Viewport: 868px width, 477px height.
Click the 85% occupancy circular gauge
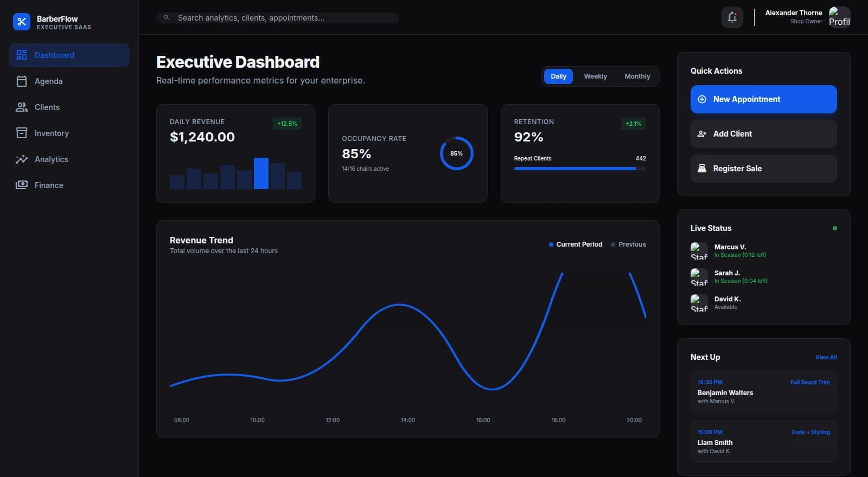457,153
